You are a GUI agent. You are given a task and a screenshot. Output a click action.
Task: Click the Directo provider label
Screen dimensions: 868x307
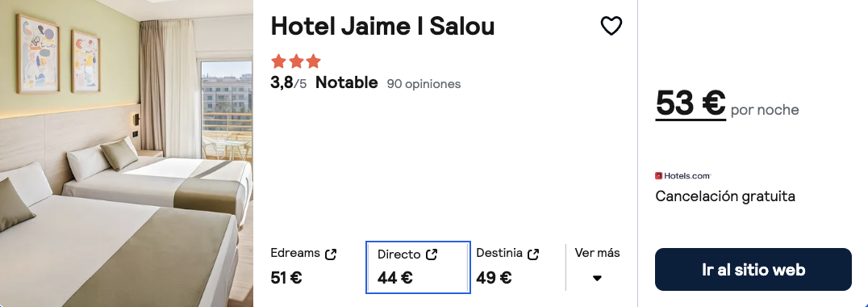pos(399,254)
